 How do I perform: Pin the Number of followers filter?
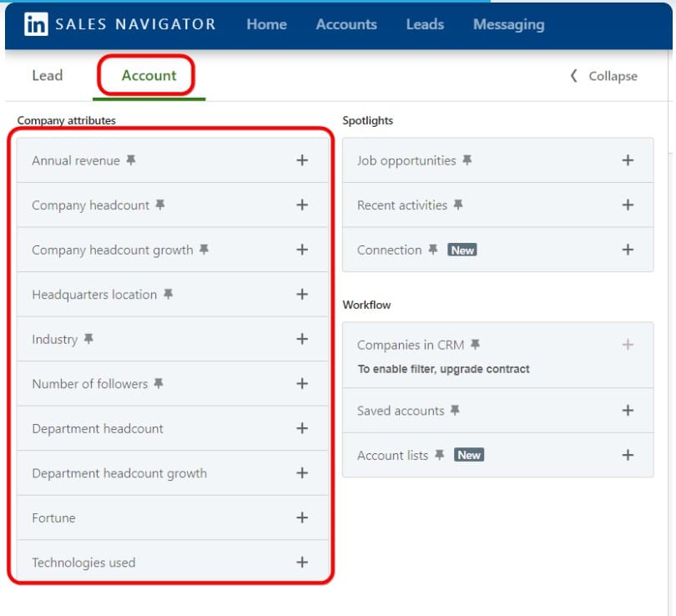[x=159, y=383]
